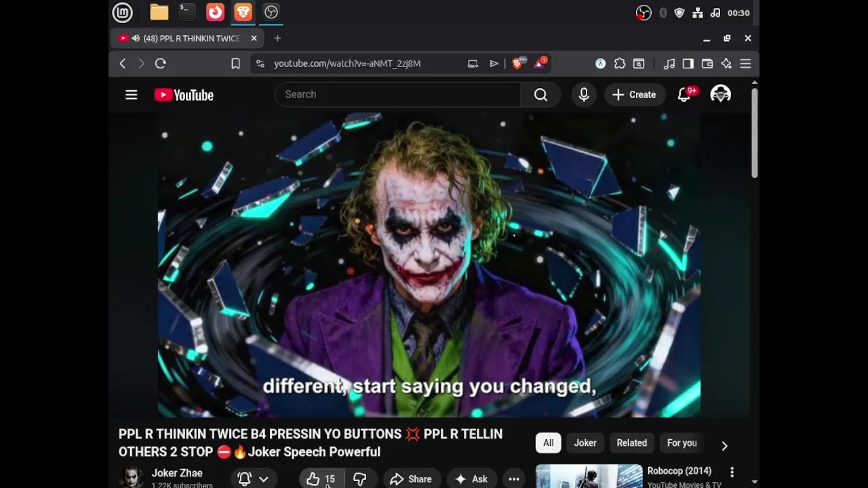The image size is (868, 488).
Task: Open Robocop (2014) title link
Action: pos(679,471)
